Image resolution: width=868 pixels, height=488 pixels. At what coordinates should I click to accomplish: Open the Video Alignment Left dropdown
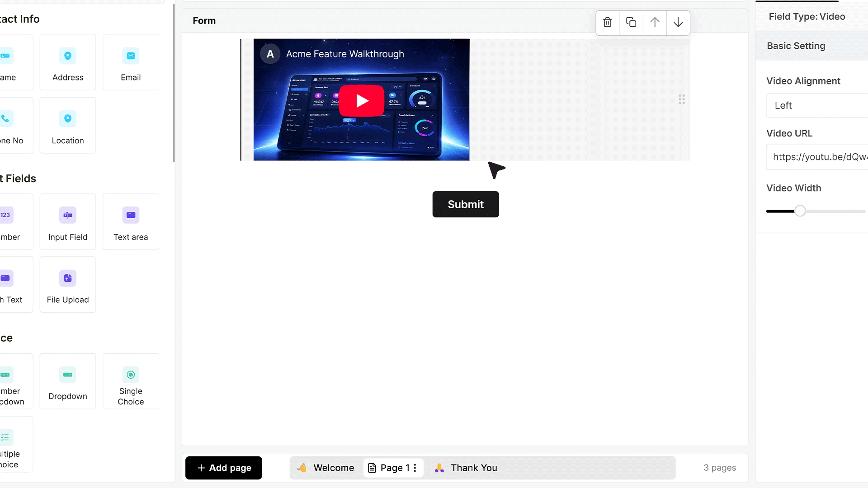pos(817,105)
